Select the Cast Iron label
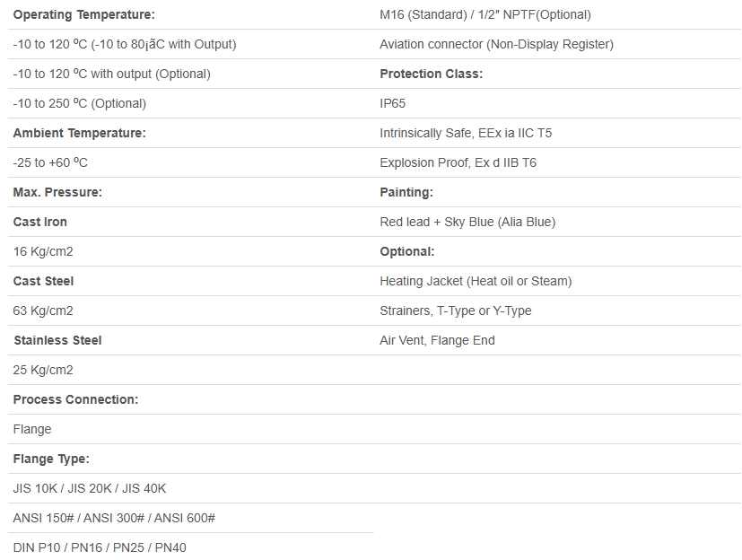742x560 pixels. pos(40,222)
